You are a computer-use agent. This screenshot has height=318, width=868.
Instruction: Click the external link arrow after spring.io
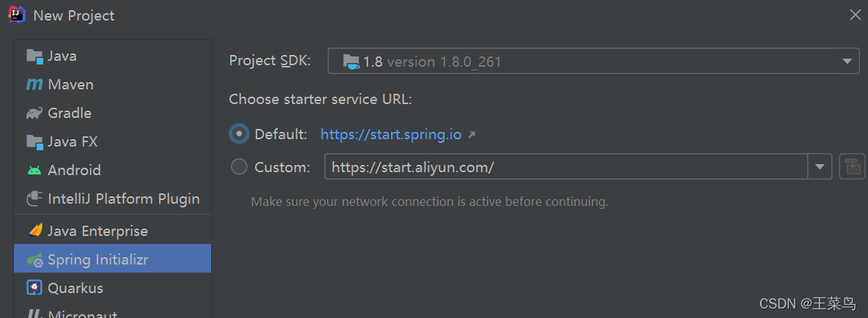(471, 134)
